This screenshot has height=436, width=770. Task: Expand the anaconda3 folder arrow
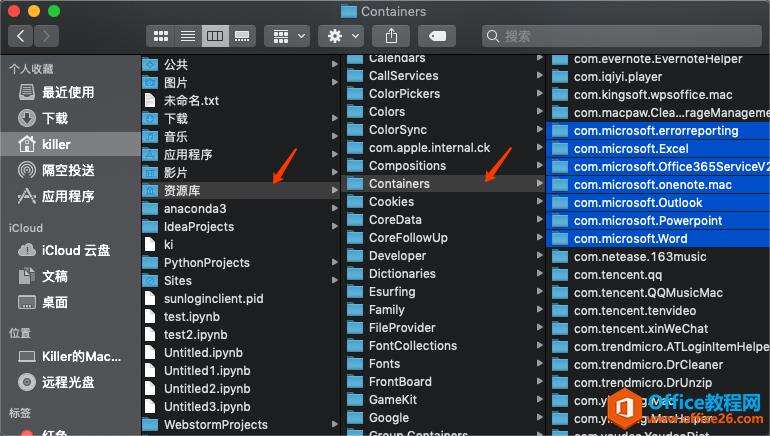tap(334, 208)
